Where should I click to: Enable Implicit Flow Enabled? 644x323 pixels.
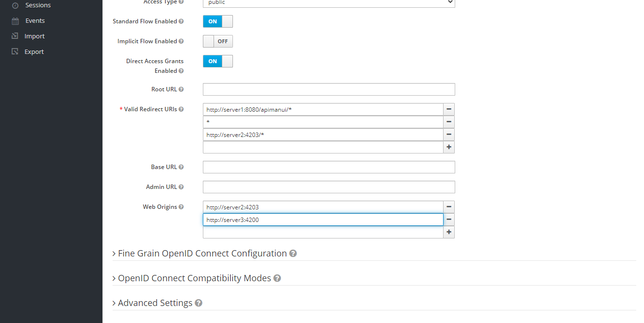click(x=217, y=41)
